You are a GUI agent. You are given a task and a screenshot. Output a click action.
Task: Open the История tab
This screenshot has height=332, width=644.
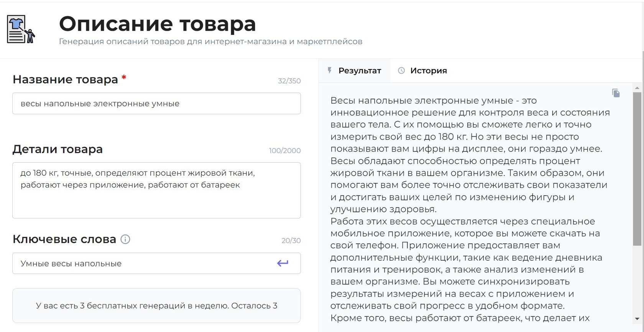(422, 71)
